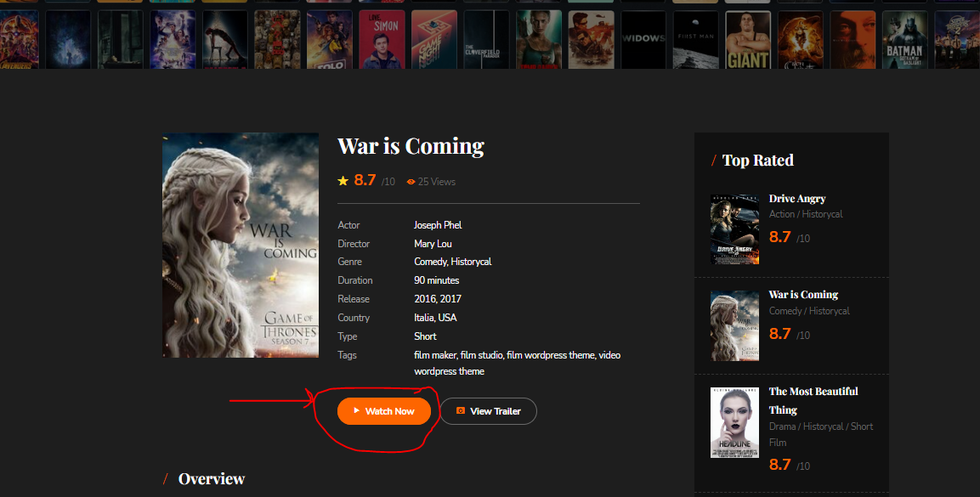Click the 'War is Coming' main title
The height and width of the screenshot is (497, 980).
pyautogui.click(x=411, y=146)
